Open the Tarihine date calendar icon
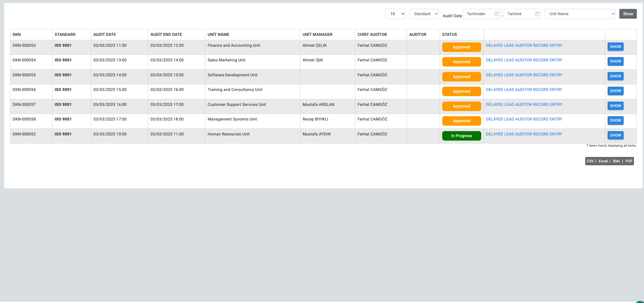Viewport: 644px width, 303px height. 537,14
